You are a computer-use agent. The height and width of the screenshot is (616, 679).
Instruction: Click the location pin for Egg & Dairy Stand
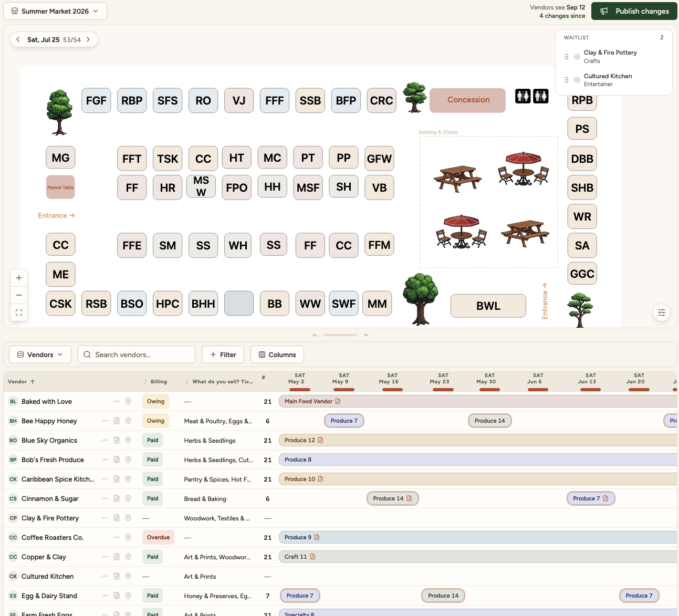pos(128,596)
